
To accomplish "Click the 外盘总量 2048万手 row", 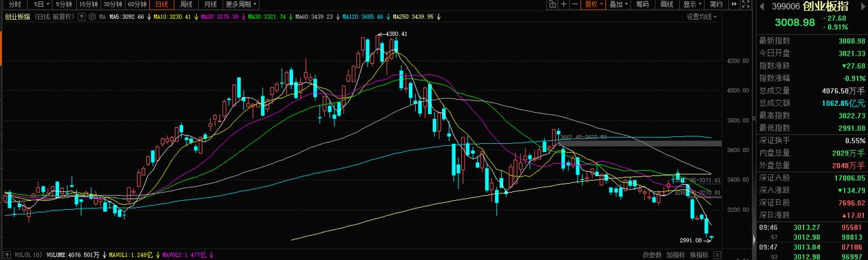I will 812,165.
